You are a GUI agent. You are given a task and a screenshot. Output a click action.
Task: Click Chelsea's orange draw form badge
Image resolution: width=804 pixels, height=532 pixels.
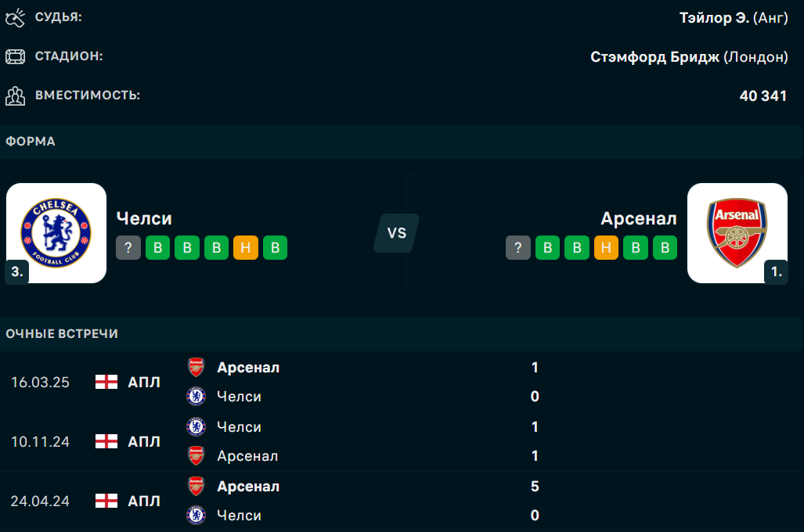[246, 248]
